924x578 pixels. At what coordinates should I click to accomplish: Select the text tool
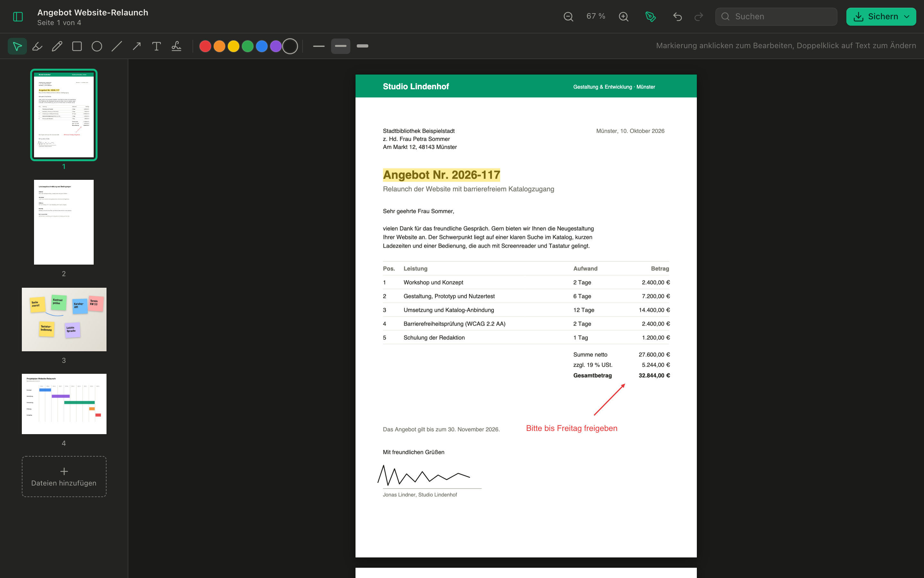[x=157, y=46]
